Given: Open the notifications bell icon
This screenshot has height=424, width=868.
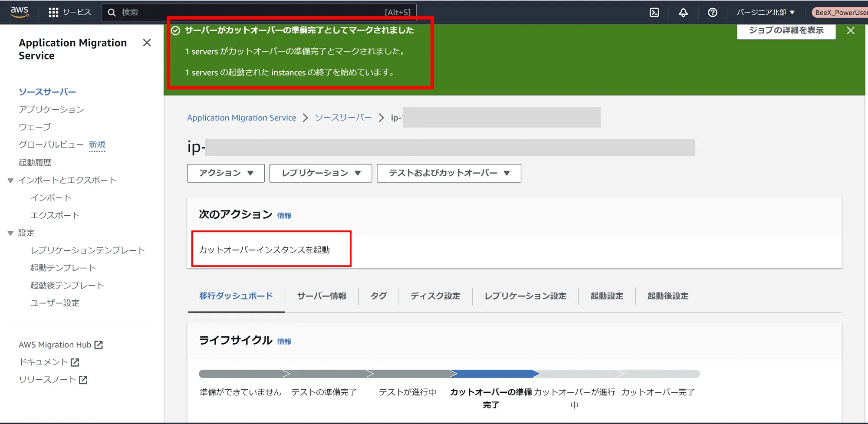Looking at the screenshot, I should [x=683, y=13].
